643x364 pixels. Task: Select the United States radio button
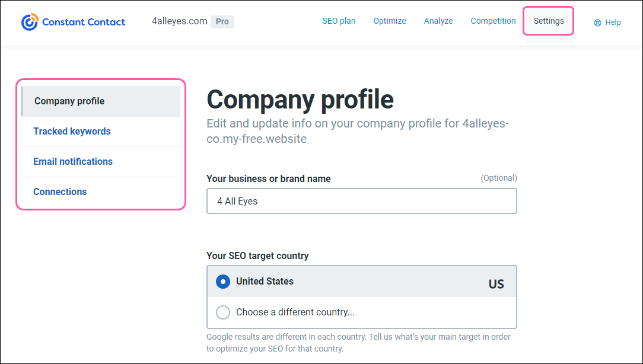tap(223, 282)
